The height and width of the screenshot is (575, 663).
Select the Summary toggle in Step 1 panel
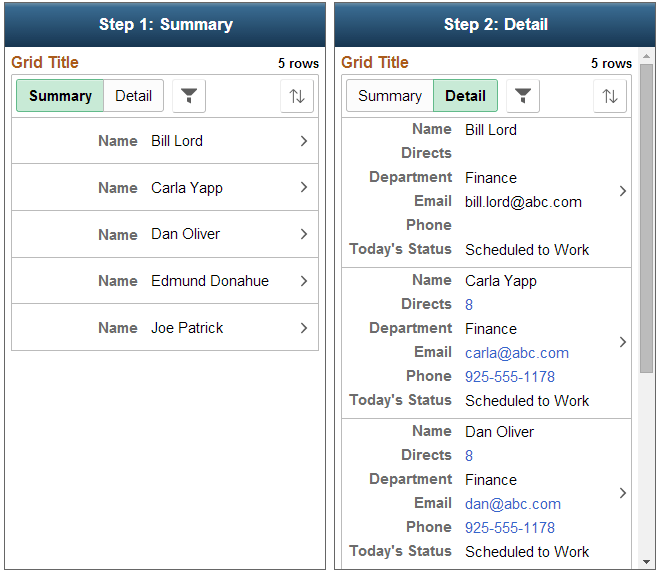pyautogui.click(x=60, y=96)
